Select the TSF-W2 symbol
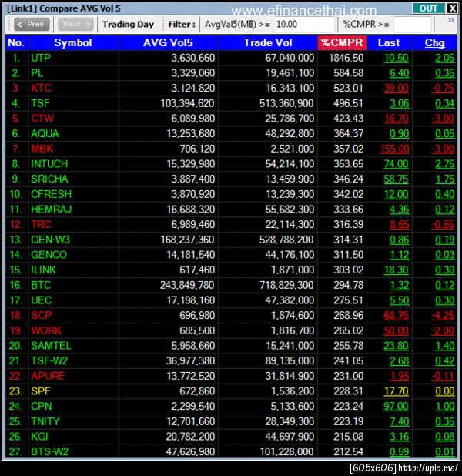Image resolution: width=462 pixels, height=476 pixels. 49,361
